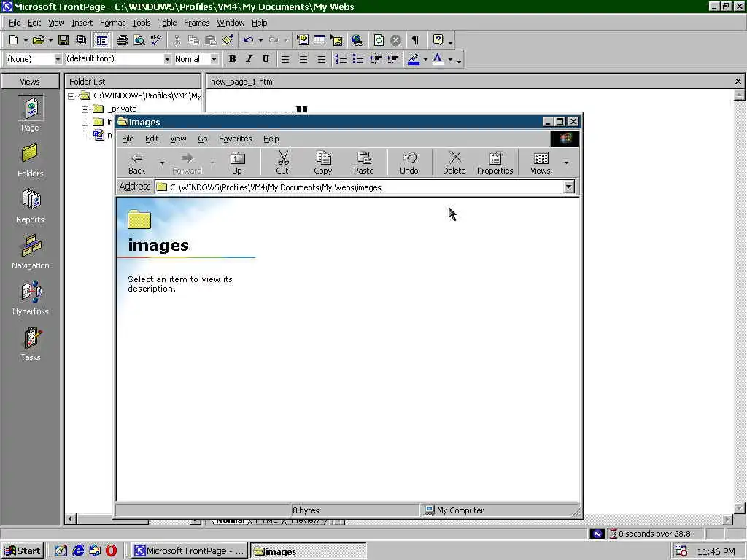Viewport: 747px width, 560px height.
Task: Open FrontPage Insert menu
Action: pos(82,23)
